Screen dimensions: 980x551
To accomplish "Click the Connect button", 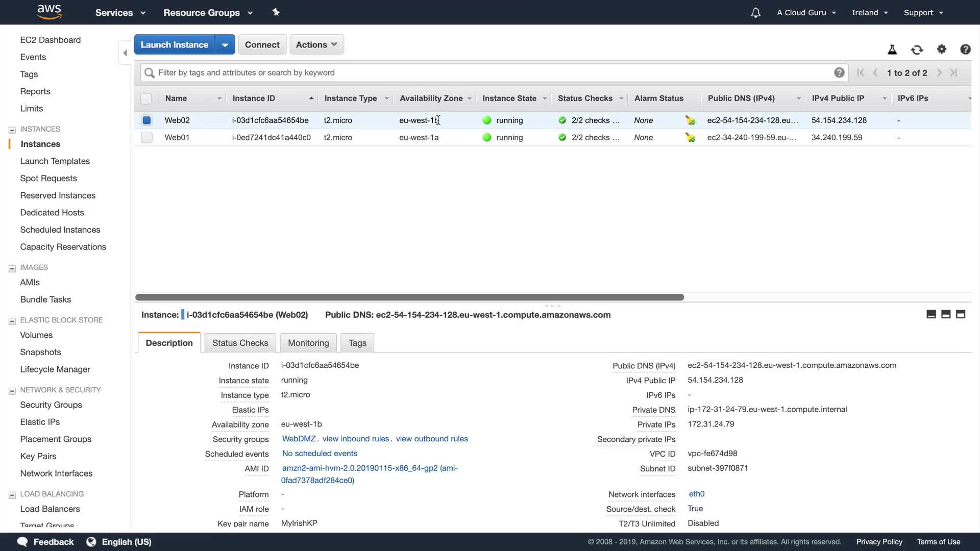I will (262, 44).
